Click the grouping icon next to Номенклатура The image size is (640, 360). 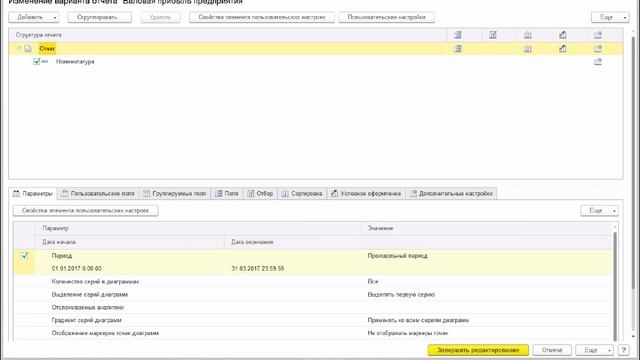[x=45, y=62]
